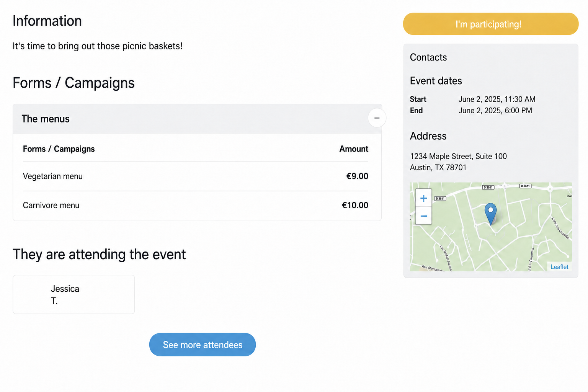
Task: Zoom out of the map with minus
Action: click(x=423, y=216)
